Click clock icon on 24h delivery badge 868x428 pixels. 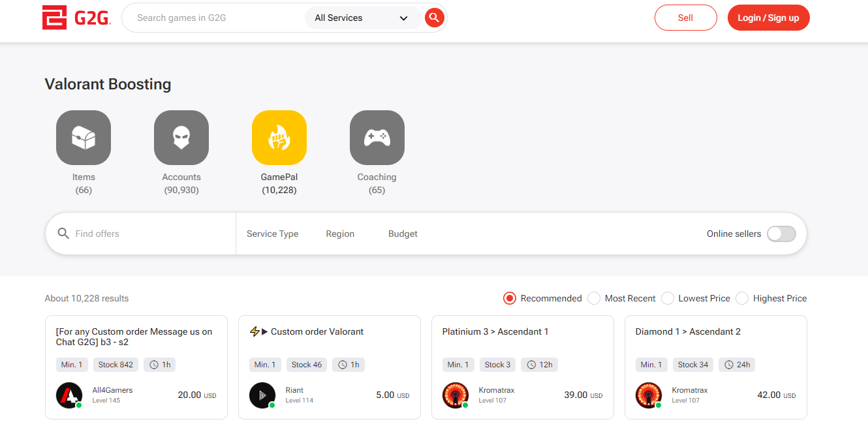point(729,365)
